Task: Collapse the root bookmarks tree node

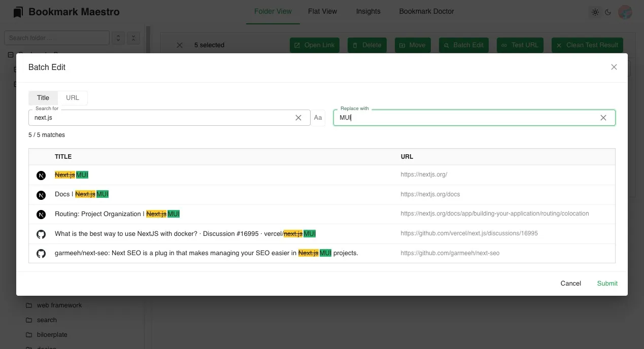Action: click(11, 55)
